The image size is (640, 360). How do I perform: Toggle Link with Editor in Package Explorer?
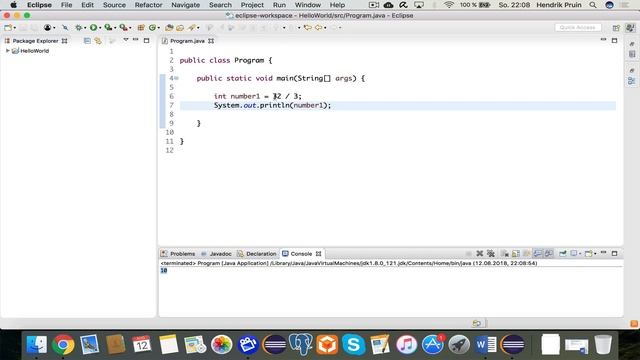[x=98, y=41]
